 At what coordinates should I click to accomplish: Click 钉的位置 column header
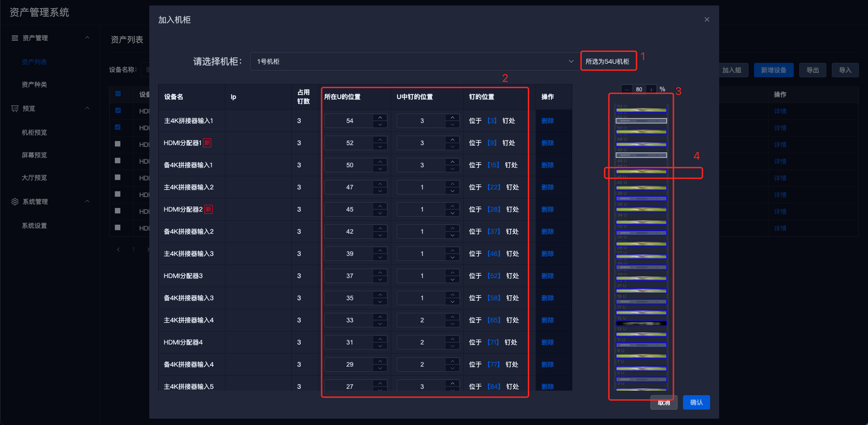[x=482, y=97]
